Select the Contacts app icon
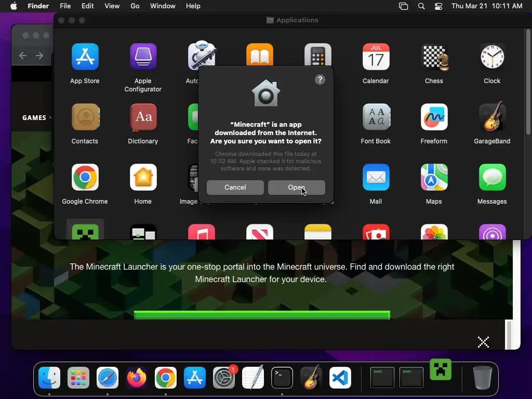 [x=86, y=117]
